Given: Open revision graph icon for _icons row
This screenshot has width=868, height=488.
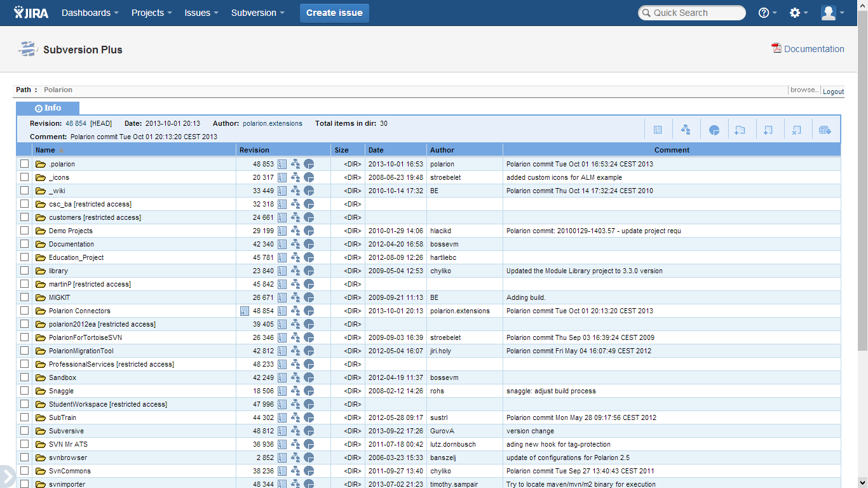Looking at the screenshot, I should tap(295, 177).
